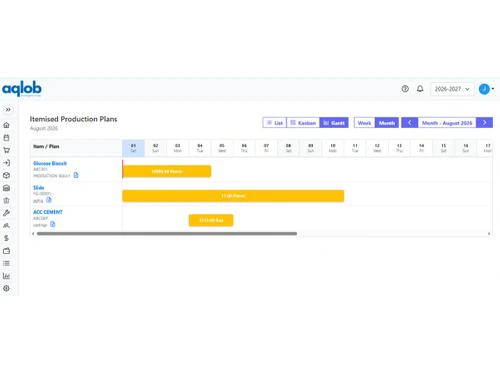Switch the range to Week

(x=364, y=123)
